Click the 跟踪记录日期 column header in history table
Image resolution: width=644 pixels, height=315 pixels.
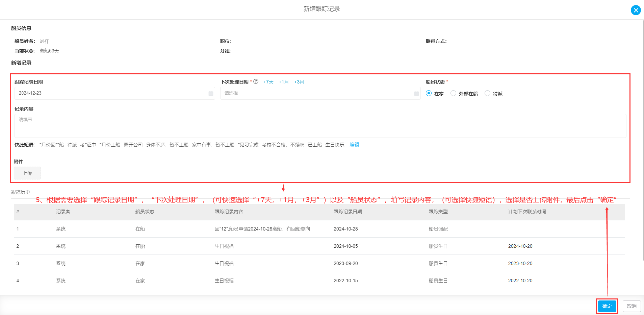click(x=348, y=212)
